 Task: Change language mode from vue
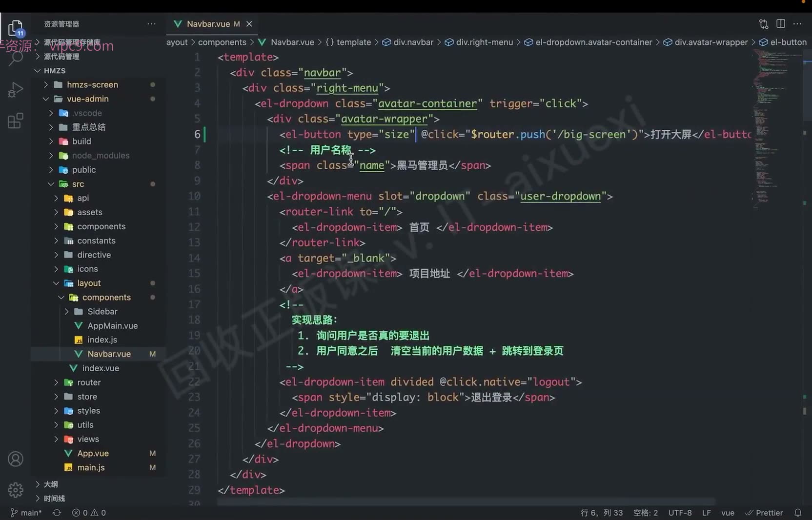(x=728, y=513)
